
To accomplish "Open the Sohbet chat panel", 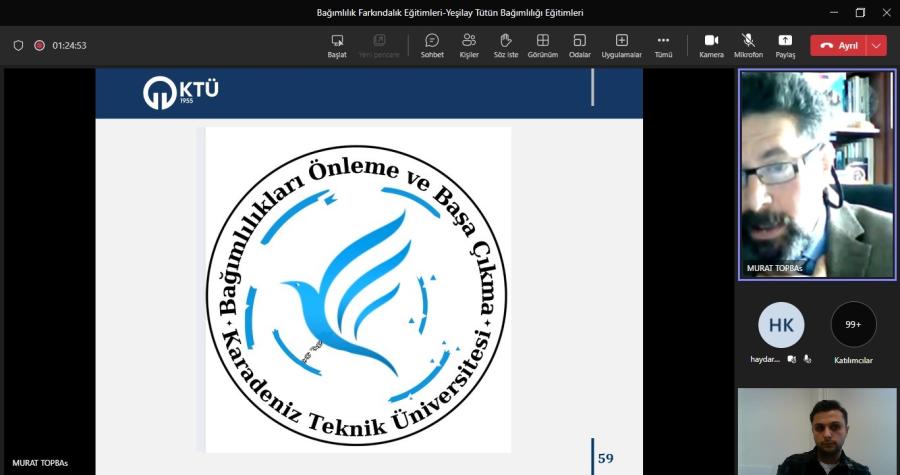I will coord(432,46).
